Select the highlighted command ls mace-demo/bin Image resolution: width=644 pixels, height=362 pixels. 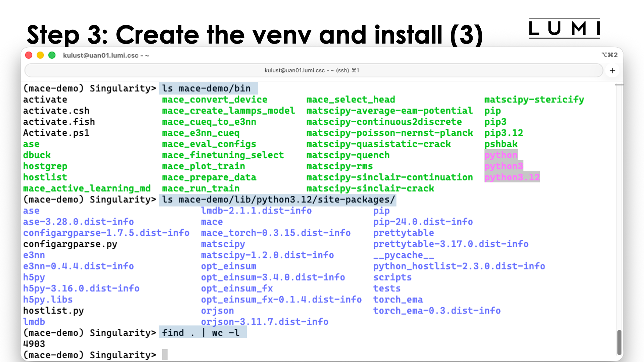pyautogui.click(x=208, y=88)
